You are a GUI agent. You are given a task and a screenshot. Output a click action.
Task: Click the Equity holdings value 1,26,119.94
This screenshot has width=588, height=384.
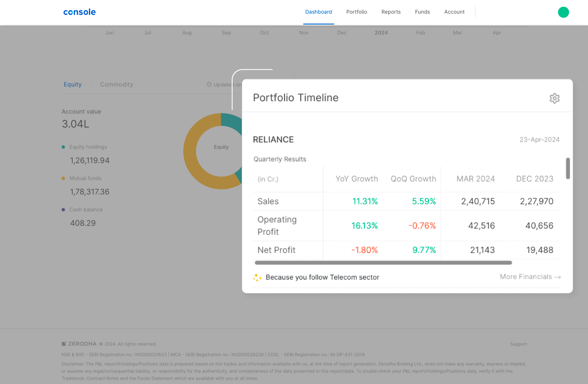click(x=90, y=160)
